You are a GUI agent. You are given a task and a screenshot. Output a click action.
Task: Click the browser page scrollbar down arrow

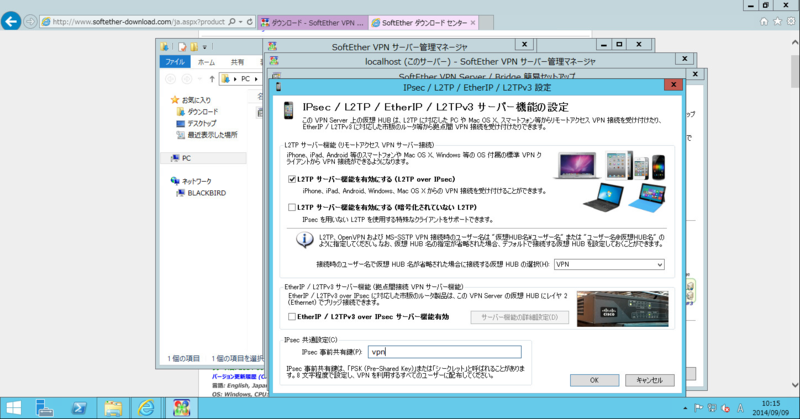[795, 385]
